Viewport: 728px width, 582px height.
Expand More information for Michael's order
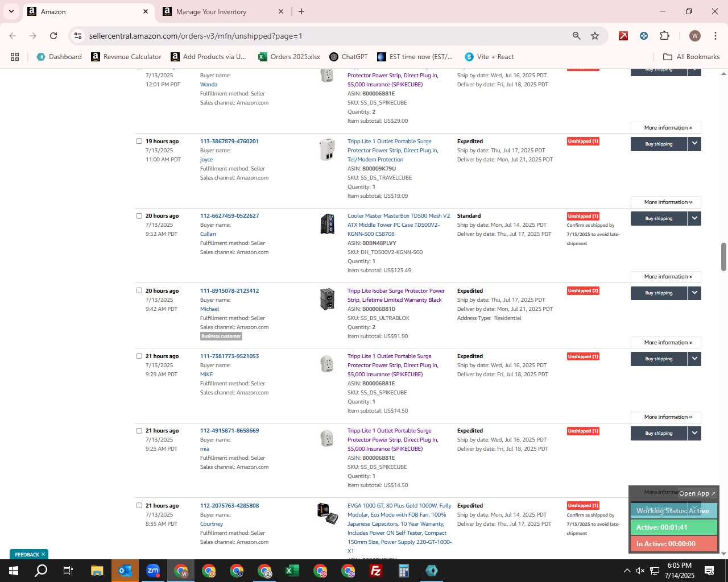pos(666,342)
